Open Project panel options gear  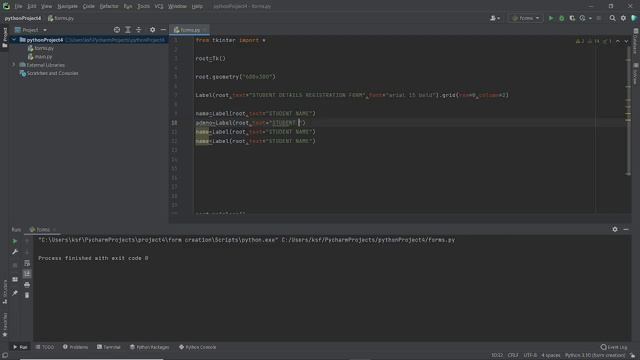(x=152, y=30)
